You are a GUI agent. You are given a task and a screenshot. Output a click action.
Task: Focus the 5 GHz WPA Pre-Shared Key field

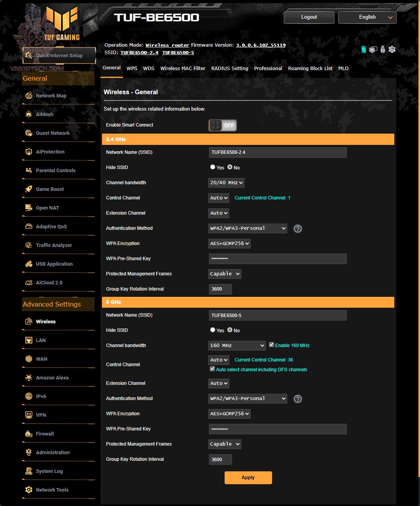278,429
